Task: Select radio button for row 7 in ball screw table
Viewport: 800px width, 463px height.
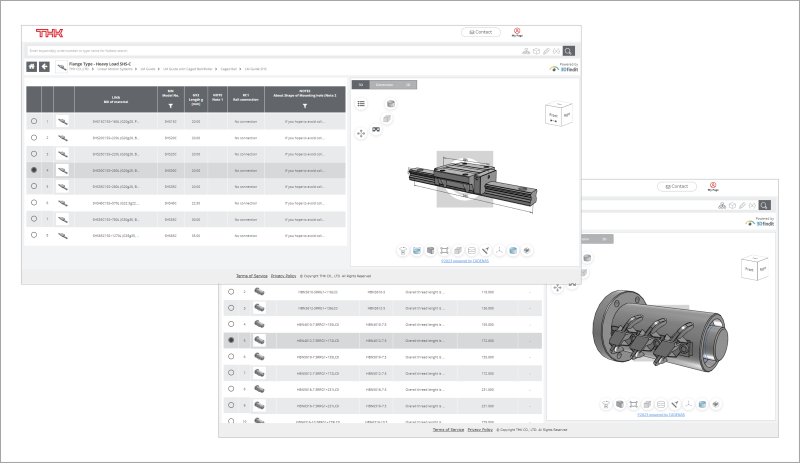Action: (231, 373)
